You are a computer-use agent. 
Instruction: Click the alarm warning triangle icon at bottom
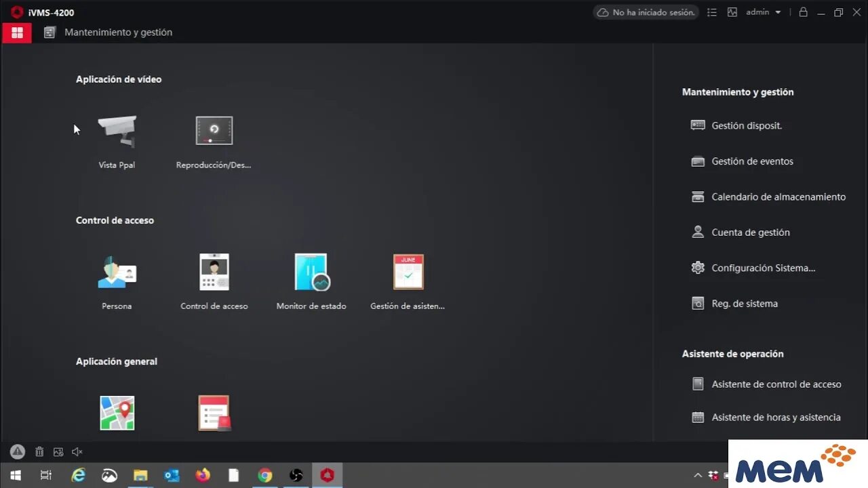click(x=18, y=452)
